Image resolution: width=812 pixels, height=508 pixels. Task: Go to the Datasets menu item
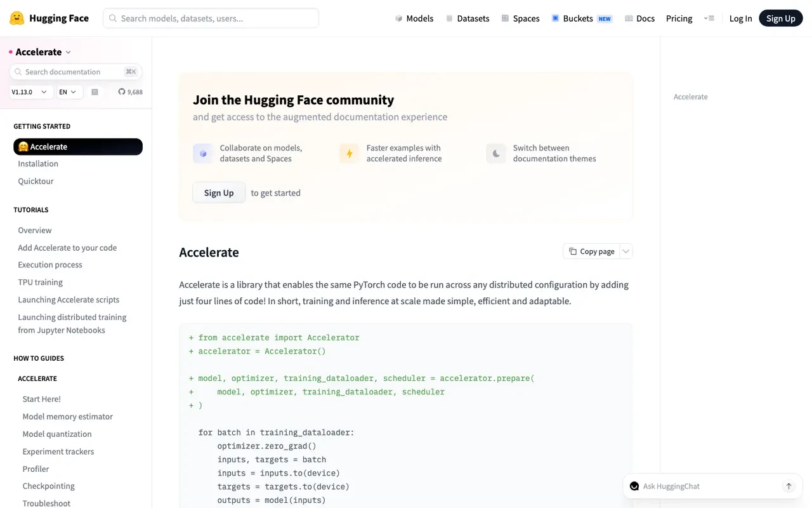468,18
